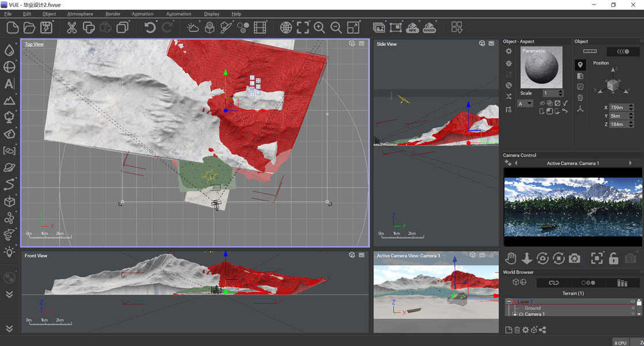
Task: Click the Parametric material sphere preview
Action: [541, 67]
